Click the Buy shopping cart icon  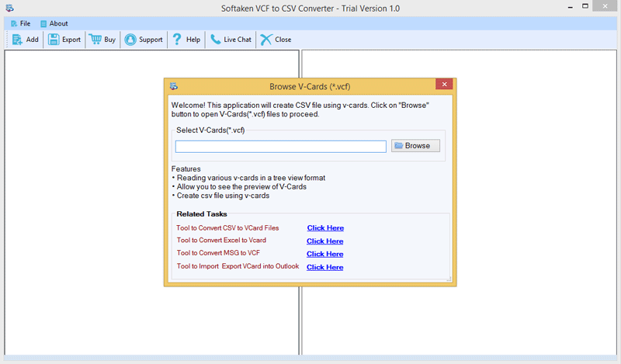[x=95, y=40]
